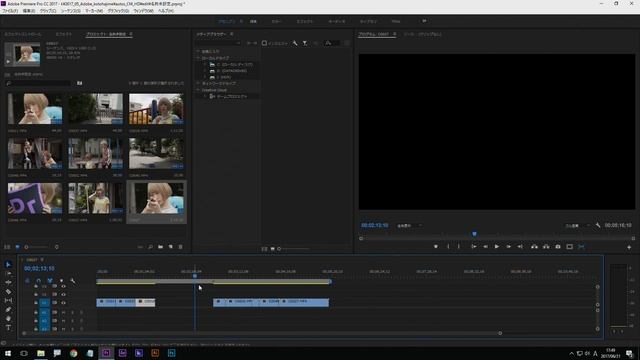Open the Window menu
The height and width of the screenshot is (360, 640).
coord(144,11)
